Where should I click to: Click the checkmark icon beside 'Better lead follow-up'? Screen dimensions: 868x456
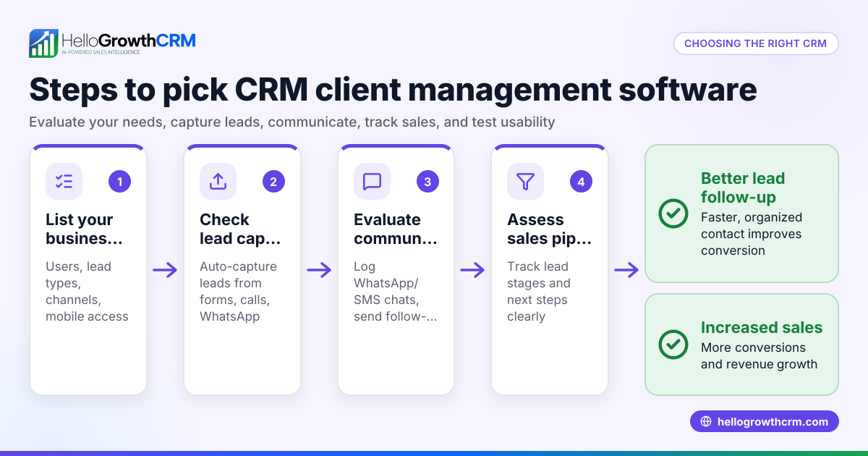click(673, 214)
